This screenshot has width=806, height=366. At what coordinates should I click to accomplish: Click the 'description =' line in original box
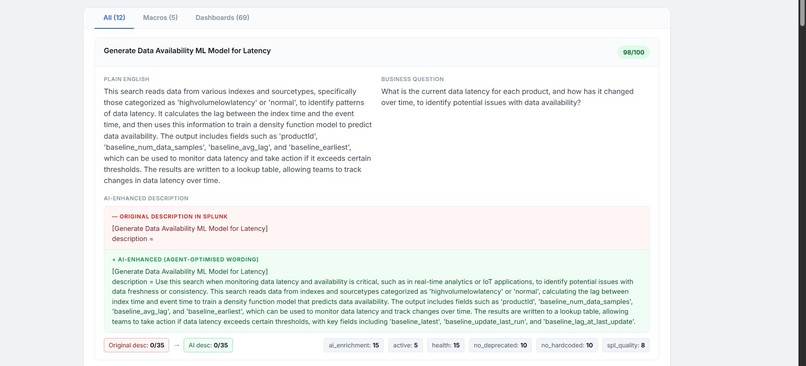(133, 239)
